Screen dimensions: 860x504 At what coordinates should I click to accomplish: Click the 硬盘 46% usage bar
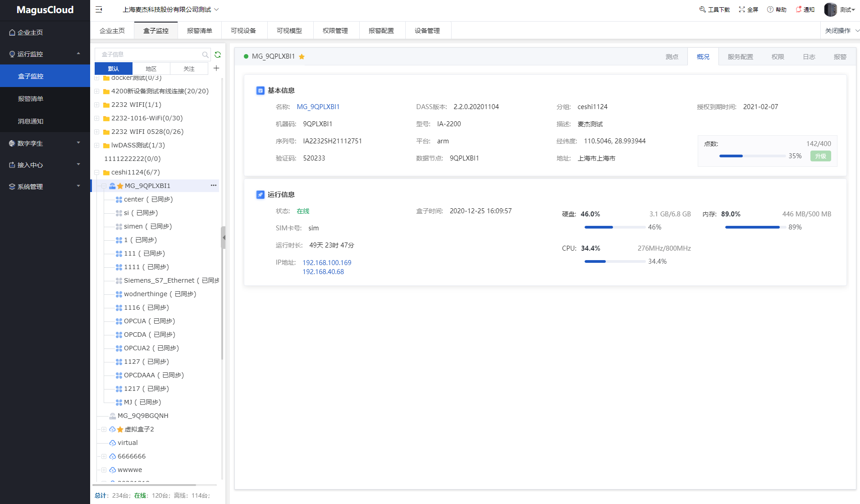[615, 227]
